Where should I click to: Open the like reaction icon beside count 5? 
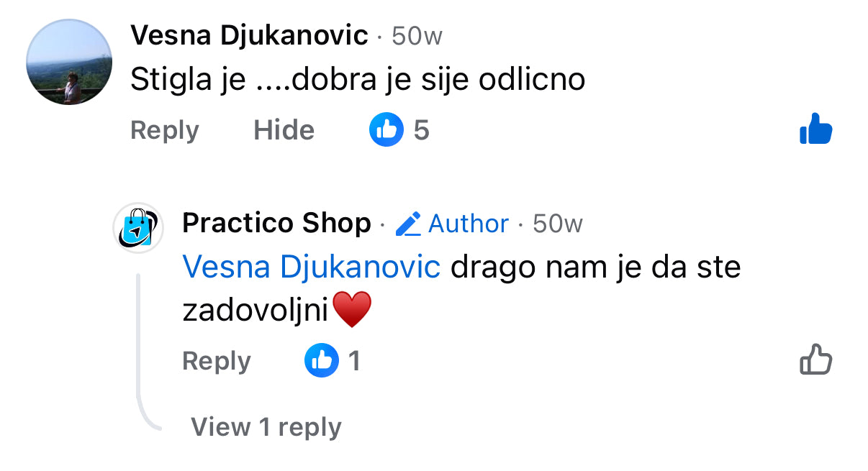[x=386, y=130]
